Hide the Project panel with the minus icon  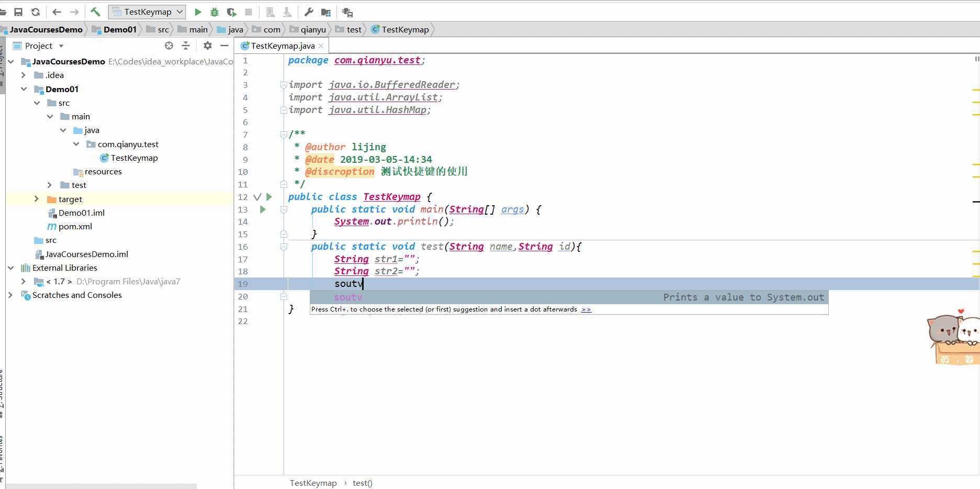224,46
